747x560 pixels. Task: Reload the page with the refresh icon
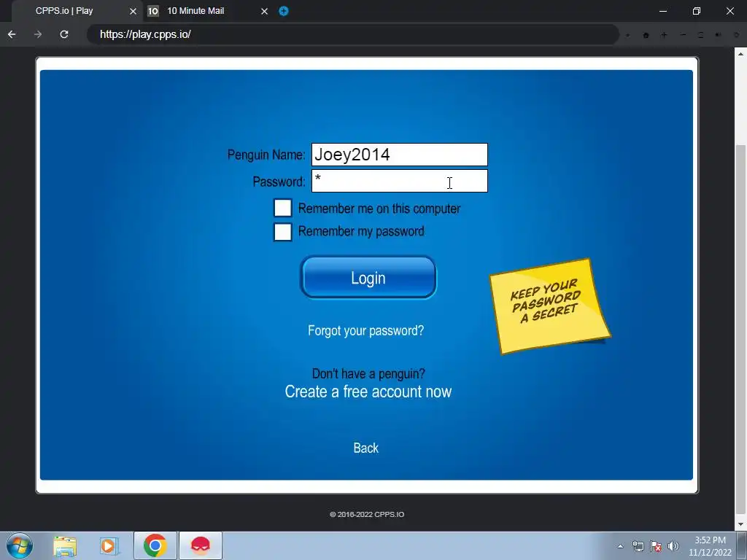pos(64,34)
